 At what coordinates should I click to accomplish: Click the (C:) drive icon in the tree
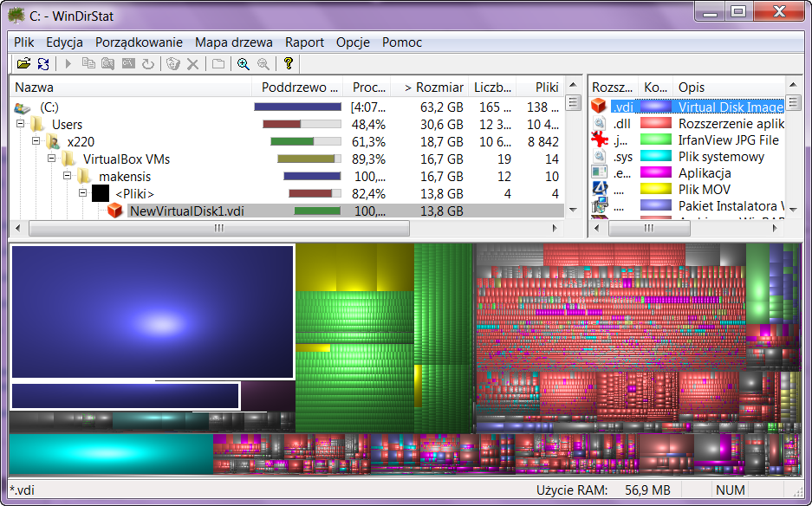tap(22, 107)
